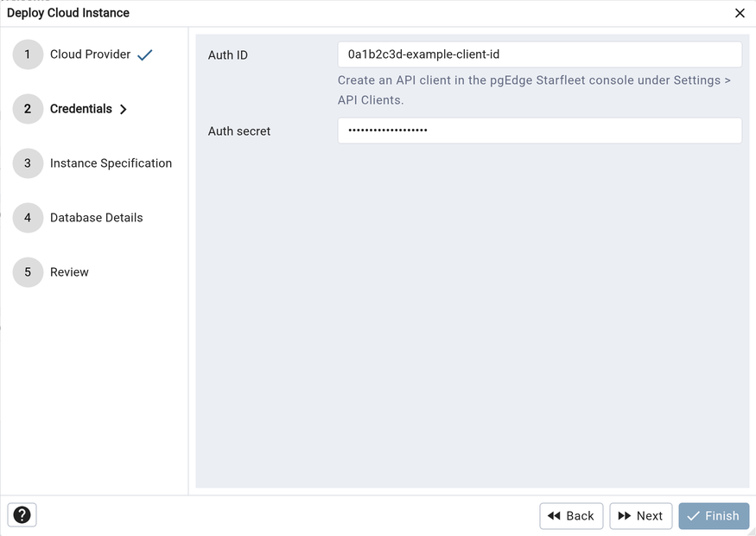This screenshot has width=756, height=536.
Task: Focus the Auth secret password field
Action: [539, 131]
